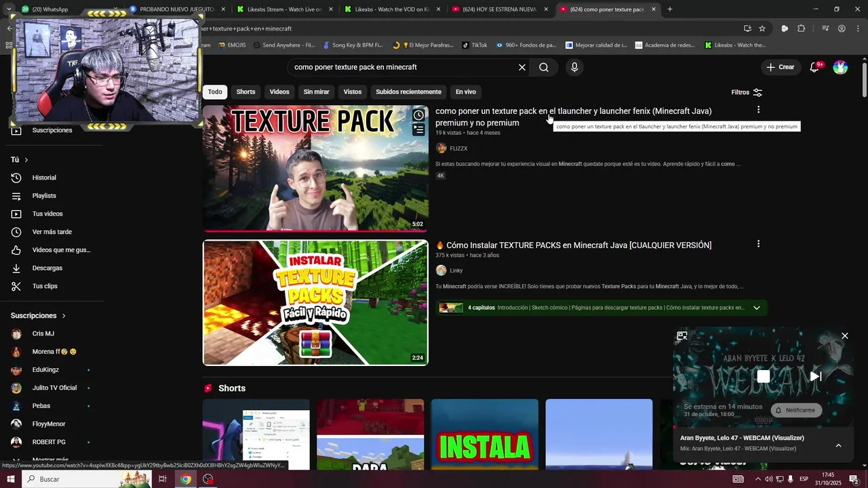The height and width of the screenshot is (488, 868).
Task: Open video 'Cómo Instalar TEXTURE PACKS en Minecraft Java'
Action: pyautogui.click(x=574, y=245)
